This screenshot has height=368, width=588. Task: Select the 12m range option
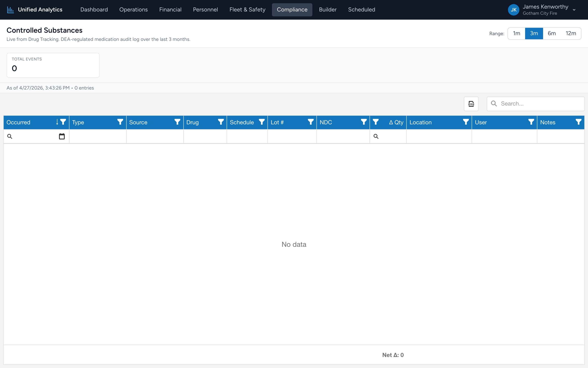[571, 33]
